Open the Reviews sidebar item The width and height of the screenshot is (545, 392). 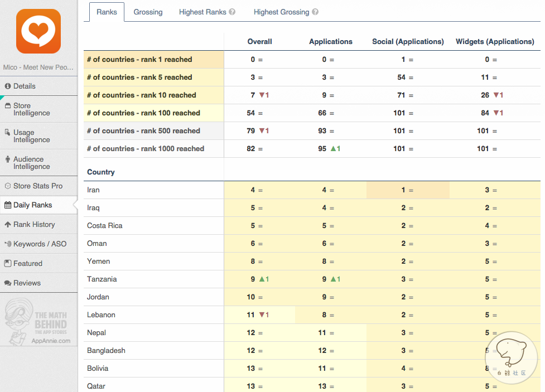click(27, 283)
